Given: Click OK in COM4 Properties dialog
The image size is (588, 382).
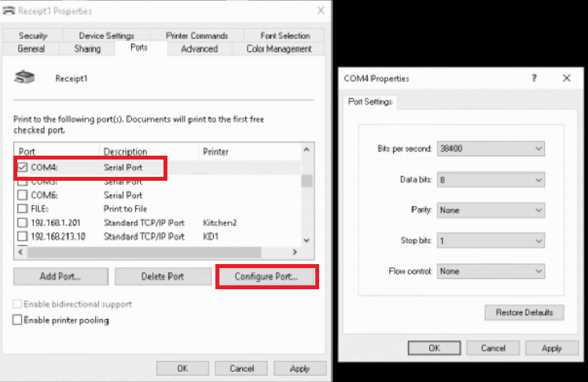Looking at the screenshot, I should tap(434, 348).
